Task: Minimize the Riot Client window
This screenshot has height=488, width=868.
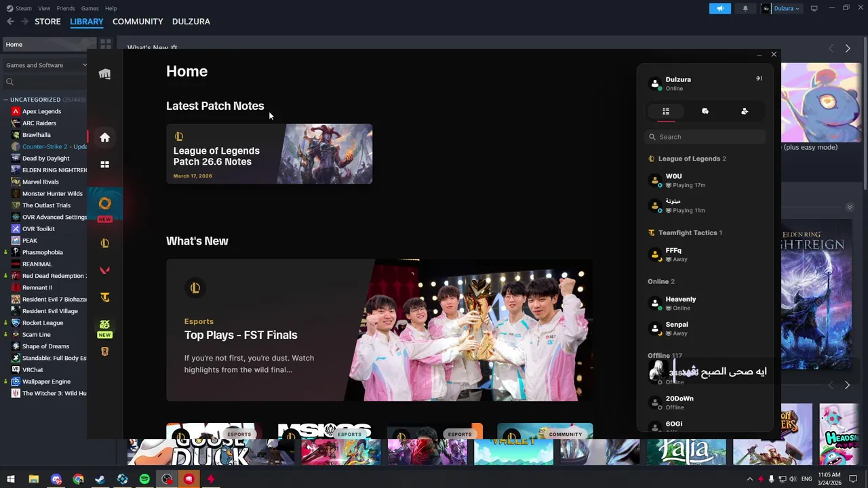Action: [x=759, y=55]
